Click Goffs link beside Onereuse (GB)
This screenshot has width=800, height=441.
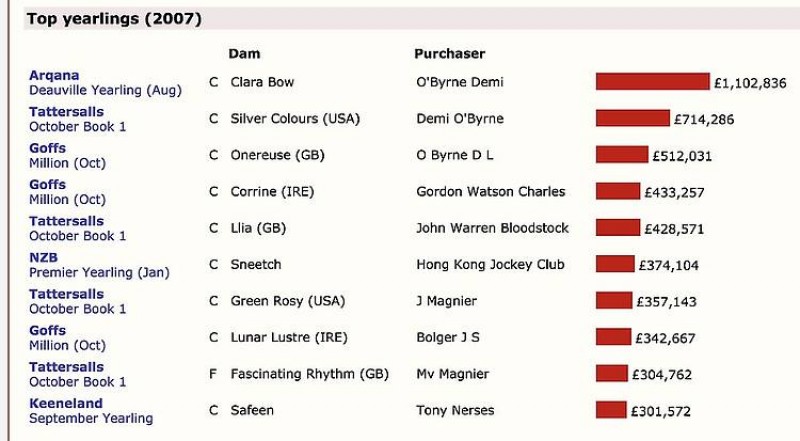click(x=48, y=148)
